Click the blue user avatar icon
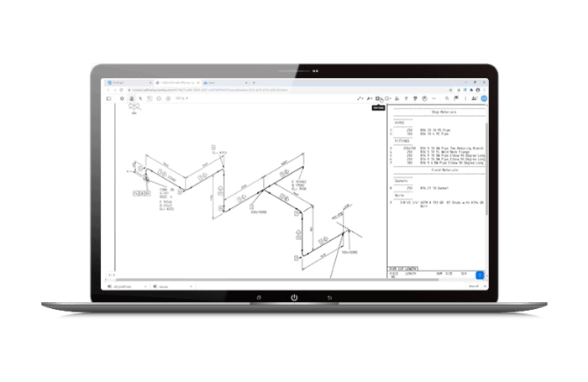588x382 pixels. [483, 98]
